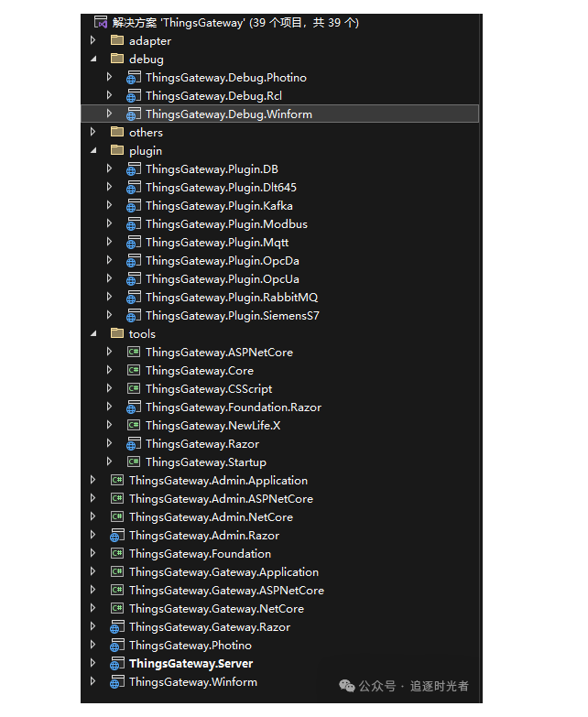Select ThingsGateway.Plugin.Dlt645 project name
588x717 pixels.
[x=221, y=188]
